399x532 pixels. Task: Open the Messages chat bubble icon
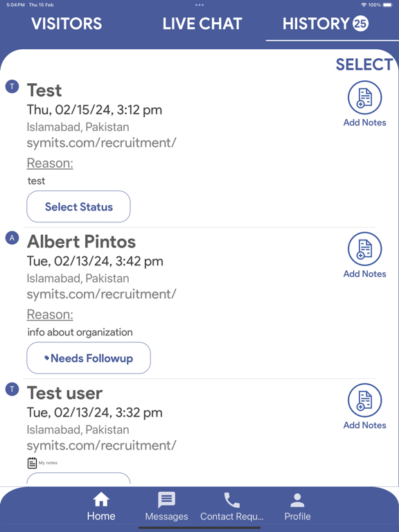pyautogui.click(x=166, y=499)
